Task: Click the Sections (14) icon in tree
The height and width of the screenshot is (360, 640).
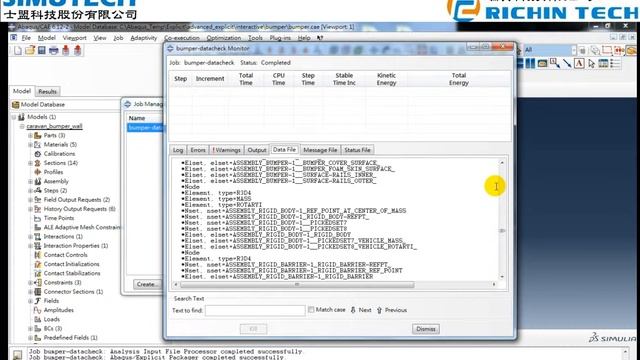Action: [x=38, y=163]
